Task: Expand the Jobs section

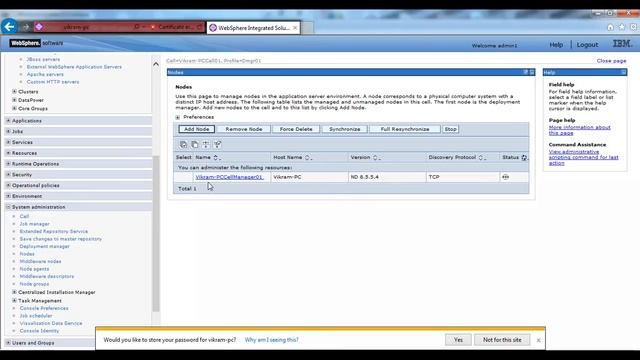Action: (8, 131)
